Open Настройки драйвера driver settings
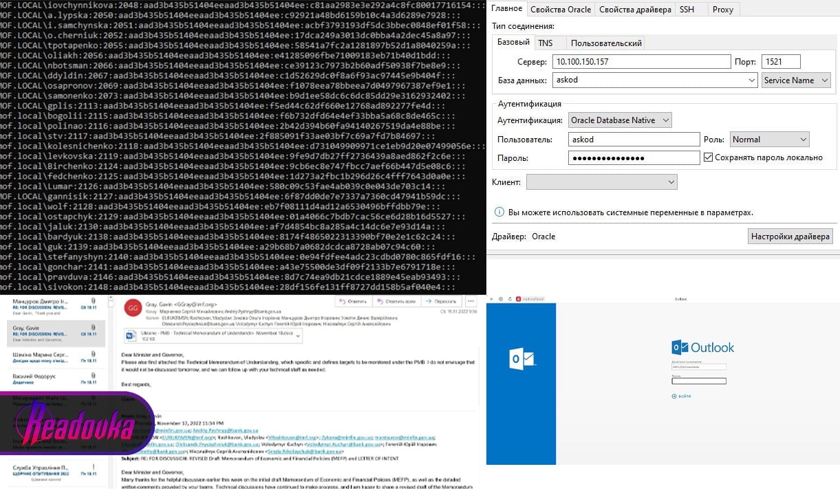 (790, 236)
